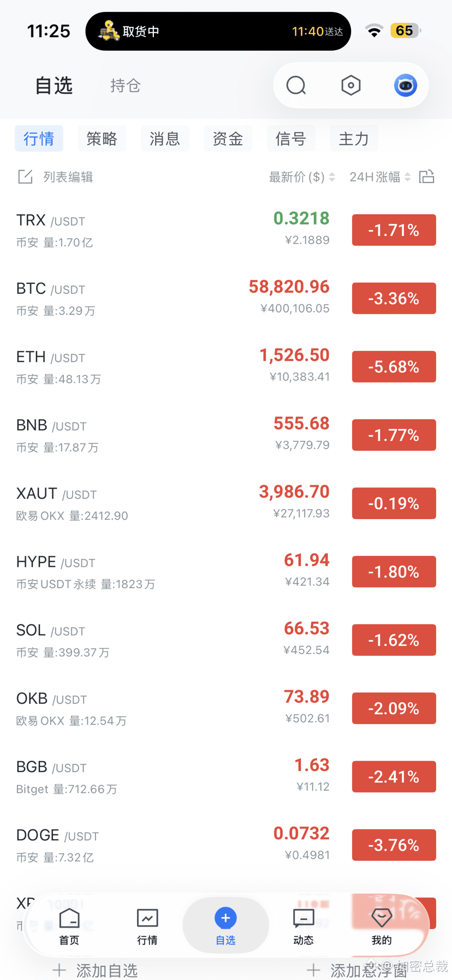Image resolution: width=452 pixels, height=980 pixels.
Task: Select the 策略 tab
Action: (102, 139)
